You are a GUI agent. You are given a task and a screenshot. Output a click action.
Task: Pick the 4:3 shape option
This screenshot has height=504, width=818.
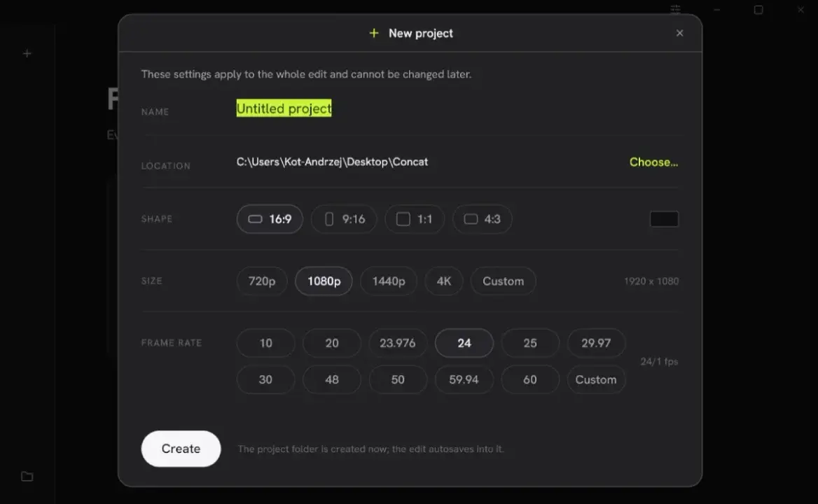point(482,219)
